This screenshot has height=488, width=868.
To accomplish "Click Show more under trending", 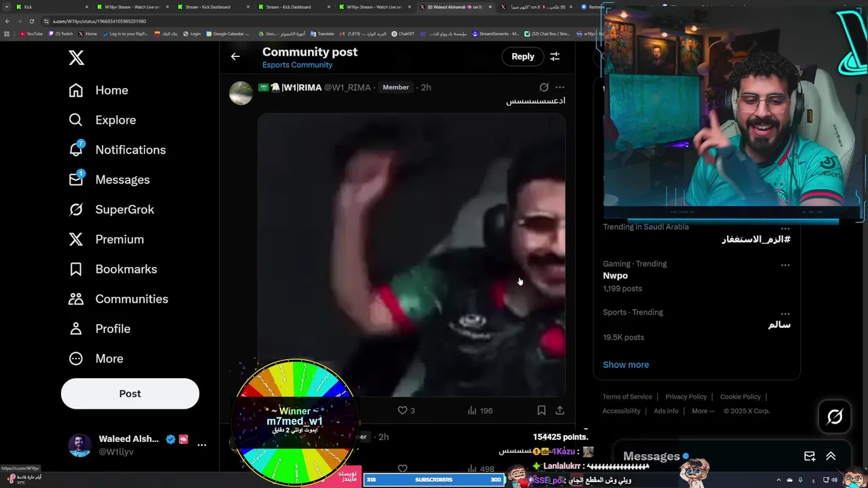I will [x=626, y=365].
